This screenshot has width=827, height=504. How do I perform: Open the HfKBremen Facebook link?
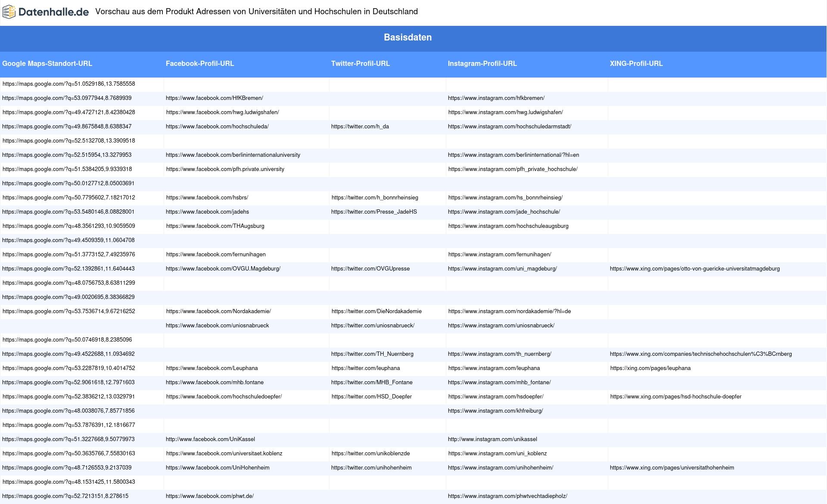tap(215, 98)
